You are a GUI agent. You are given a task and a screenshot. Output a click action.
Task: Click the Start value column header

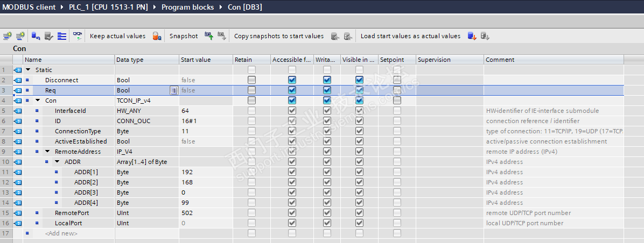pos(206,60)
